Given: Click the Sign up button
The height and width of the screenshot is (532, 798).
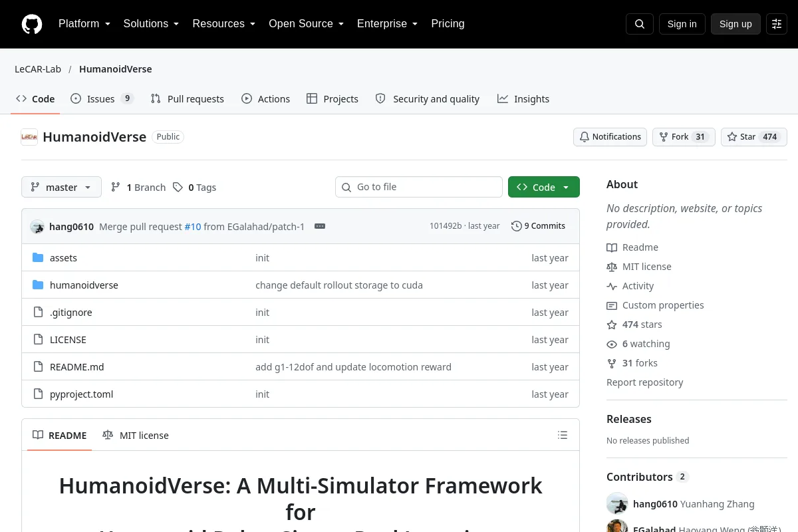Looking at the screenshot, I should [735, 24].
